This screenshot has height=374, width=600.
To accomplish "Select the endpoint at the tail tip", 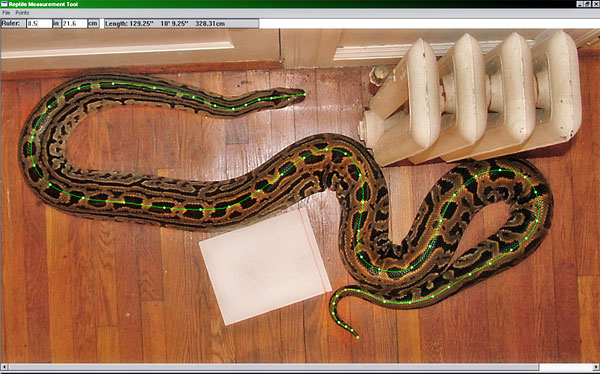I will click(358, 337).
